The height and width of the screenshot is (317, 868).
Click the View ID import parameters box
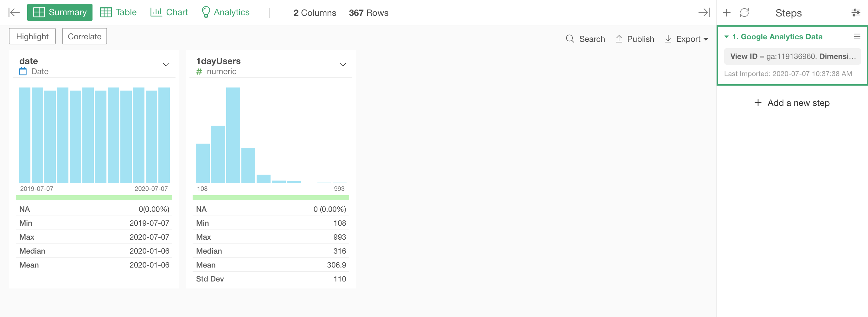point(792,56)
